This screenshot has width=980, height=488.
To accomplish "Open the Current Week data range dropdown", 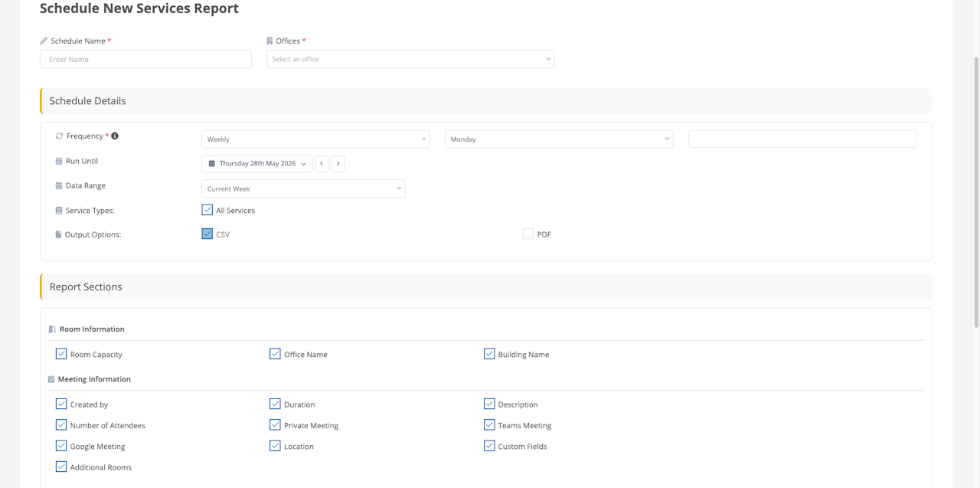I will (x=303, y=188).
